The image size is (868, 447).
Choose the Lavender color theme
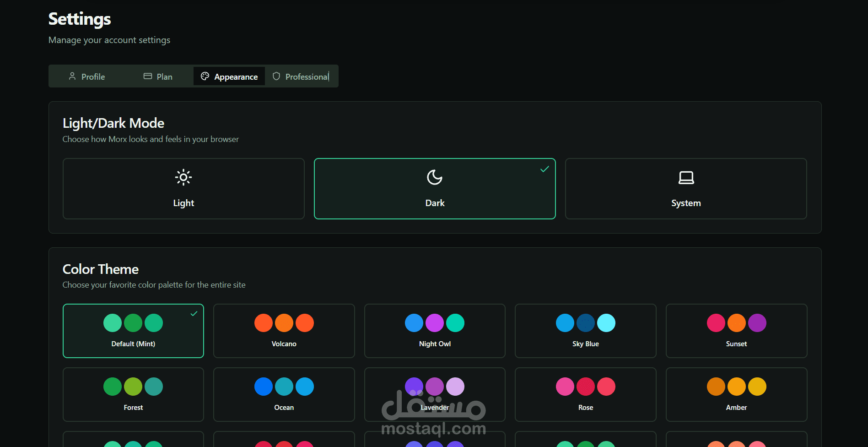pyautogui.click(x=435, y=394)
